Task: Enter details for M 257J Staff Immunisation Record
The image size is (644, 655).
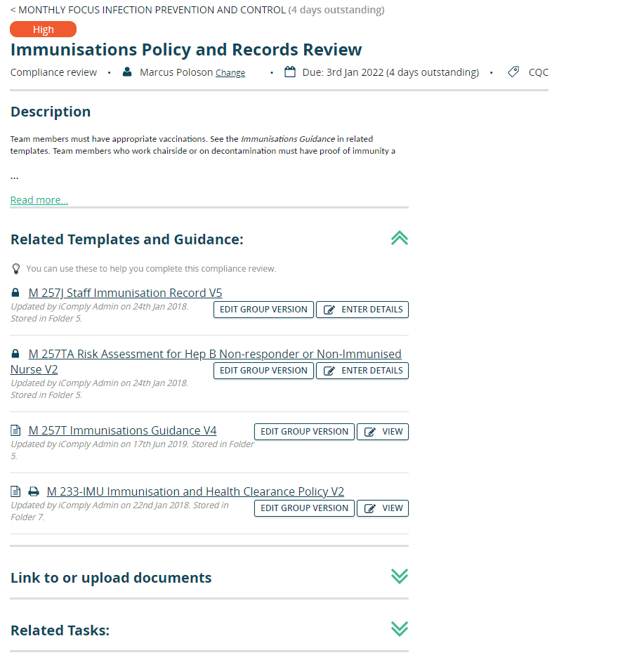Action: pos(362,310)
